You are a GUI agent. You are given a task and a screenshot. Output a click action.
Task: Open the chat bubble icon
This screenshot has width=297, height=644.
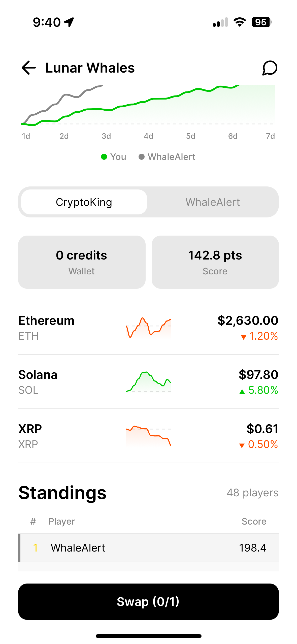270,68
